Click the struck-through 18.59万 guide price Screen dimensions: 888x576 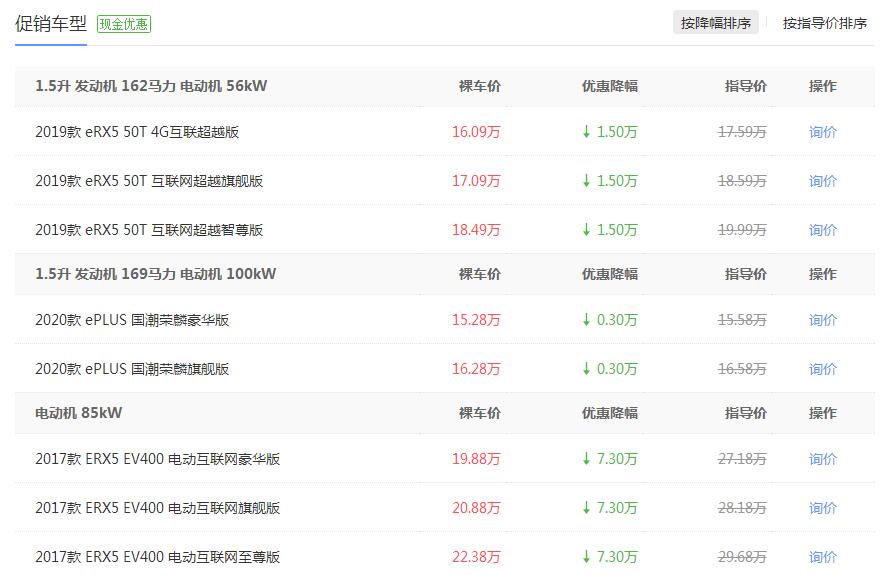(x=742, y=181)
